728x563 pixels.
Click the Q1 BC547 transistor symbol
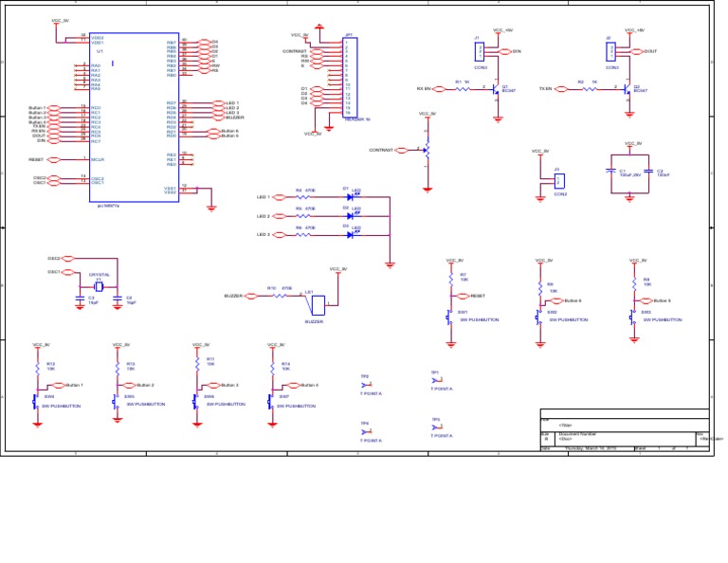(x=496, y=89)
